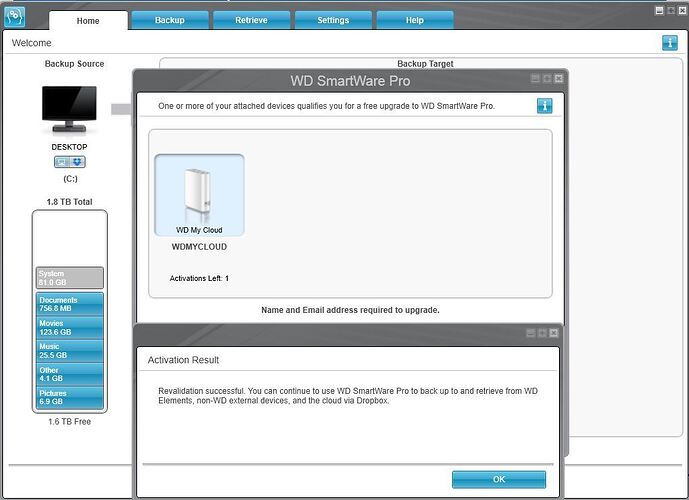The image size is (689, 500).
Task: Select the WD My Cloud device thumbnail
Action: tap(199, 195)
